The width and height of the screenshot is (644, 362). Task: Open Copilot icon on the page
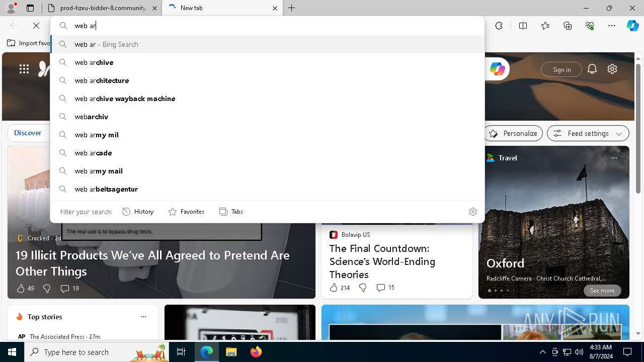point(497,69)
